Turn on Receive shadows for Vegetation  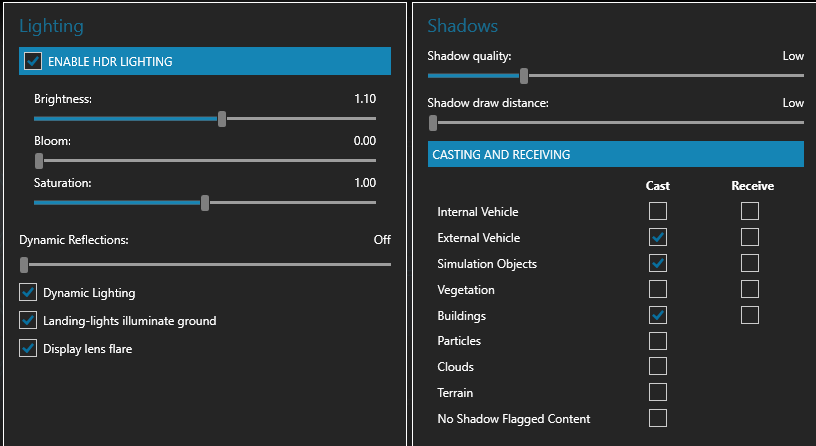750,289
